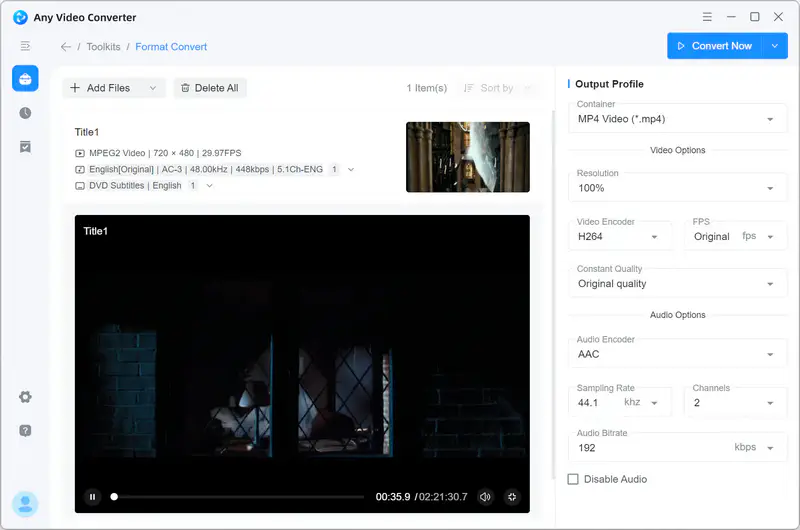Expand the Convert Now arrow options

[x=774, y=46]
